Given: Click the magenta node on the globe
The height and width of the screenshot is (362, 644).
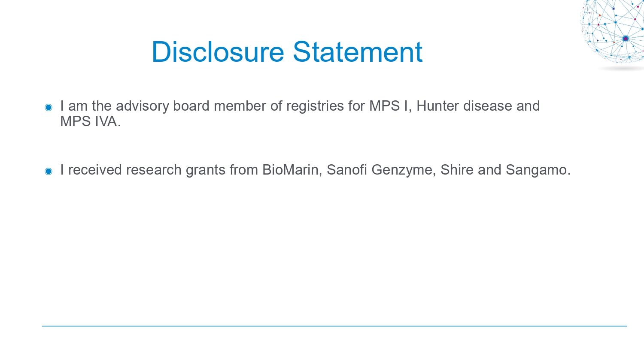Looking at the screenshot, I should 626,39.
